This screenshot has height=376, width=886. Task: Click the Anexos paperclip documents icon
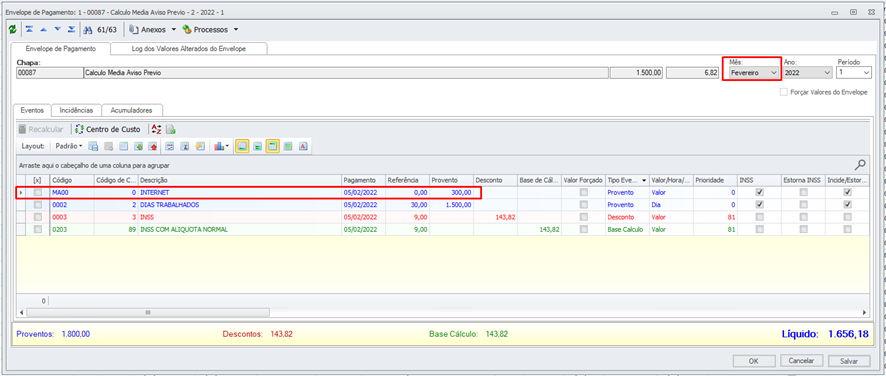click(x=134, y=29)
